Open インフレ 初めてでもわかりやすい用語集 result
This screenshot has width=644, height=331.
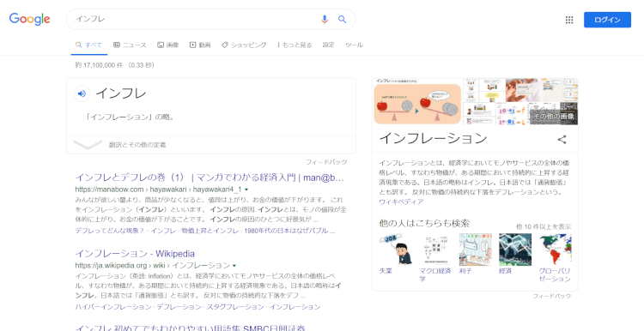pyautogui.click(x=191, y=328)
